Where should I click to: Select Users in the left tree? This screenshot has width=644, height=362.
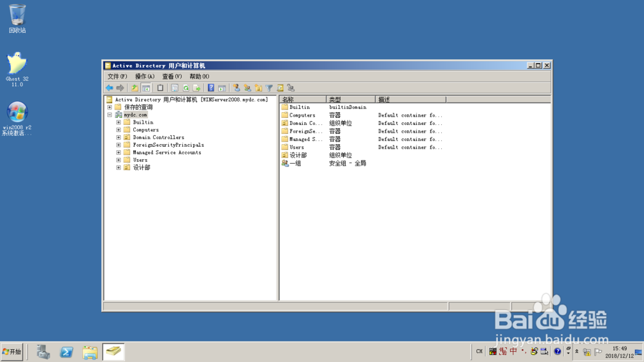point(140,160)
